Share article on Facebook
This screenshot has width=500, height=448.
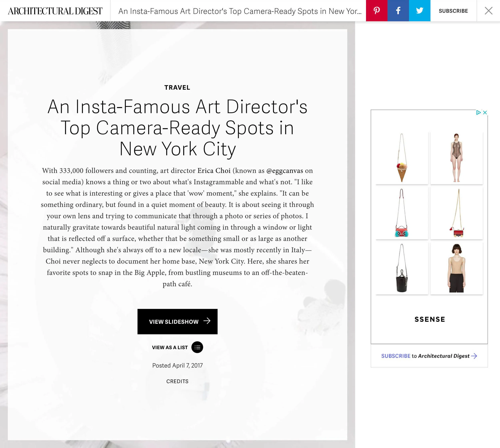(398, 11)
